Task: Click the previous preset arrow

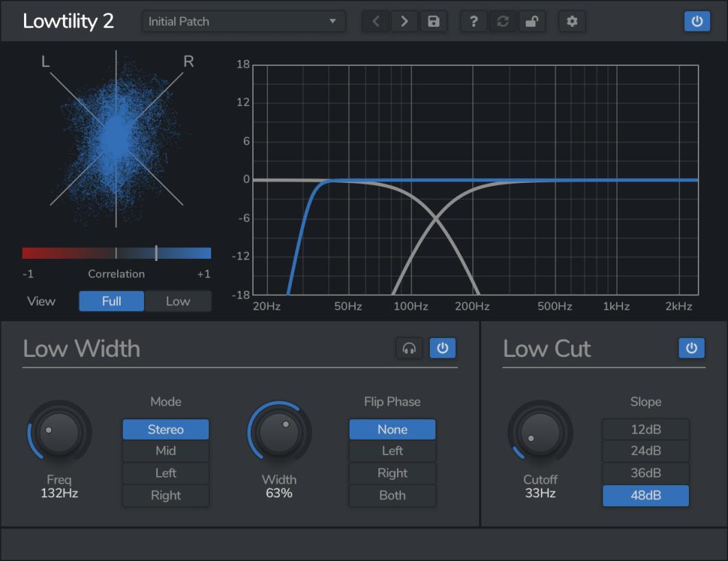Action: coord(375,21)
